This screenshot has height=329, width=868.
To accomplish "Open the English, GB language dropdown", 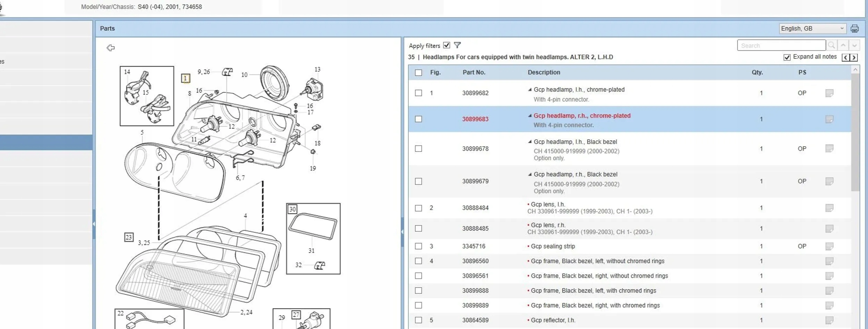I will click(x=812, y=28).
